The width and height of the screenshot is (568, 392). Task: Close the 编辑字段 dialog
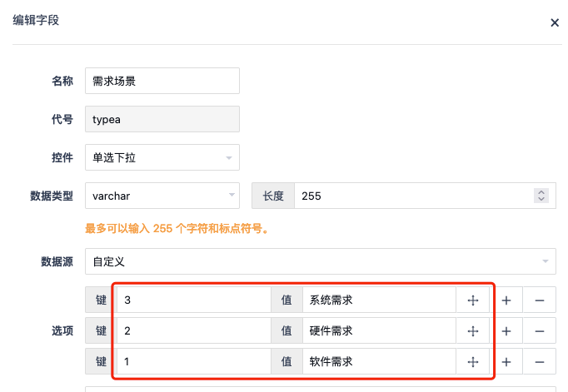click(x=555, y=22)
